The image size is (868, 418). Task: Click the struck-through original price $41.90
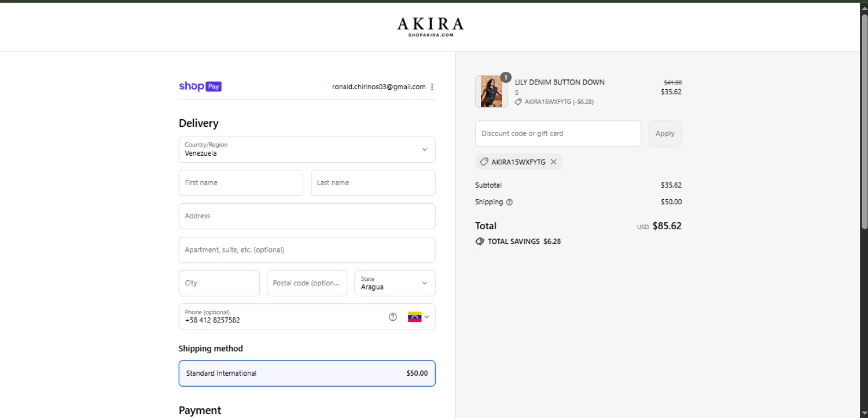coord(672,82)
